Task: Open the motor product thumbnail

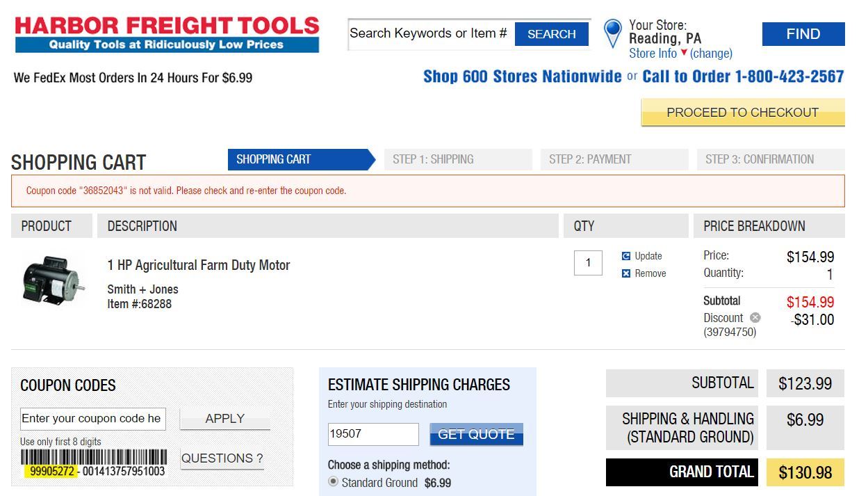Action: (53, 281)
